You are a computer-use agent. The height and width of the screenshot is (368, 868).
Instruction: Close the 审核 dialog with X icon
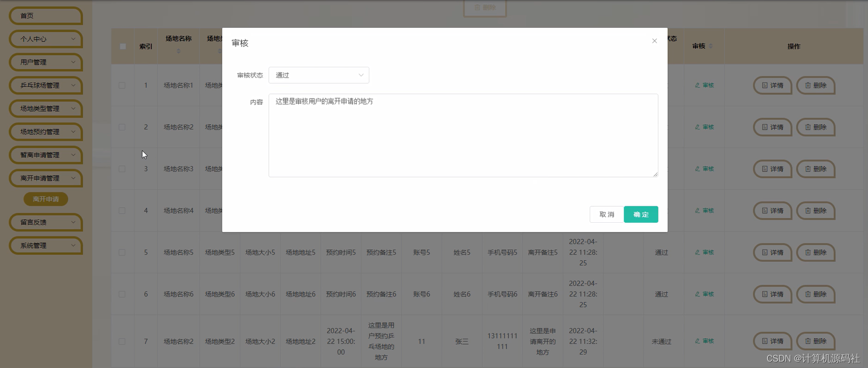(655, 41)
